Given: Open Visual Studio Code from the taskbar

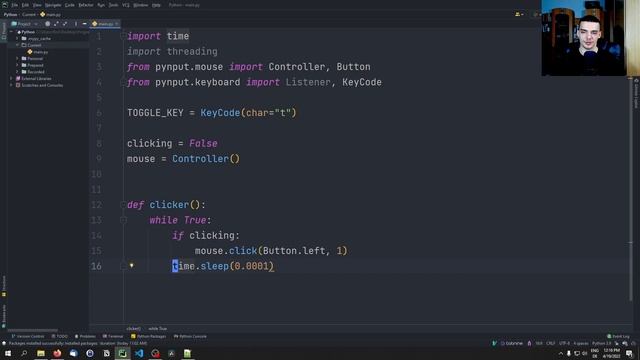Looking at the screenshot, I should (139, 353).
